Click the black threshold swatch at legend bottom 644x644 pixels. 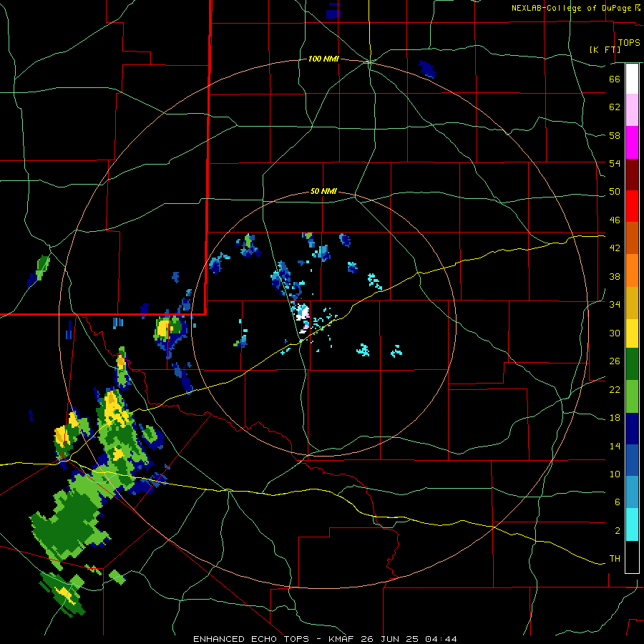click(632, 557)
